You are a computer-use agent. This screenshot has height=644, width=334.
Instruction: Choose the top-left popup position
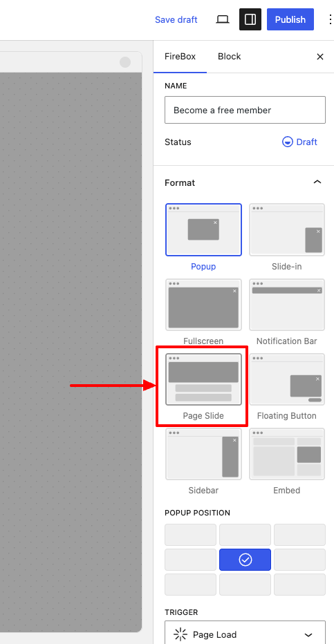click(x=191, y=535)
